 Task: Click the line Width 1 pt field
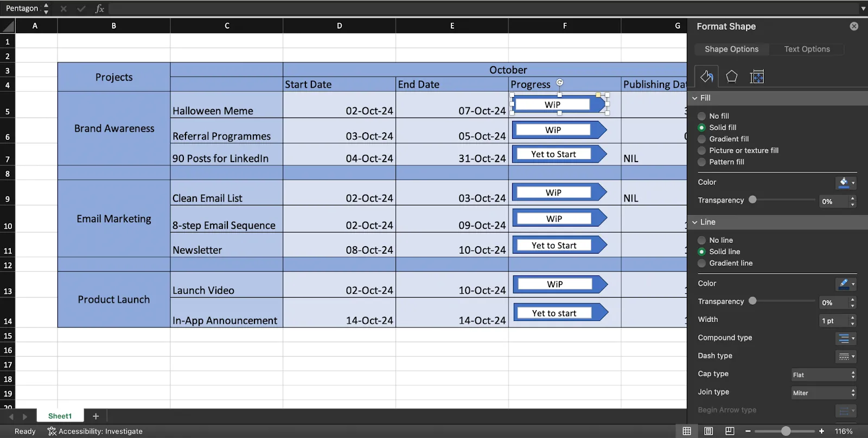coord(833,320)
